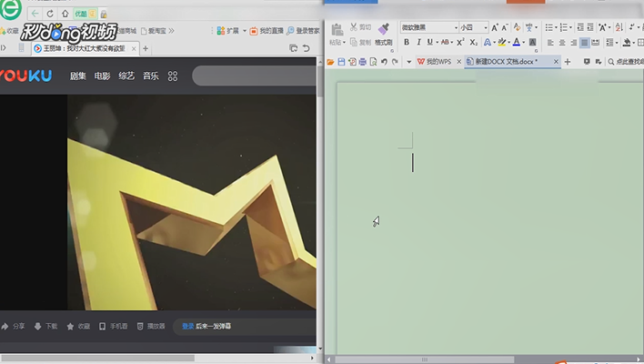Open a new browser tab with plus
The height and width of the screenshot is (364, 644).
pyautogui.click(x=146, y=48)
